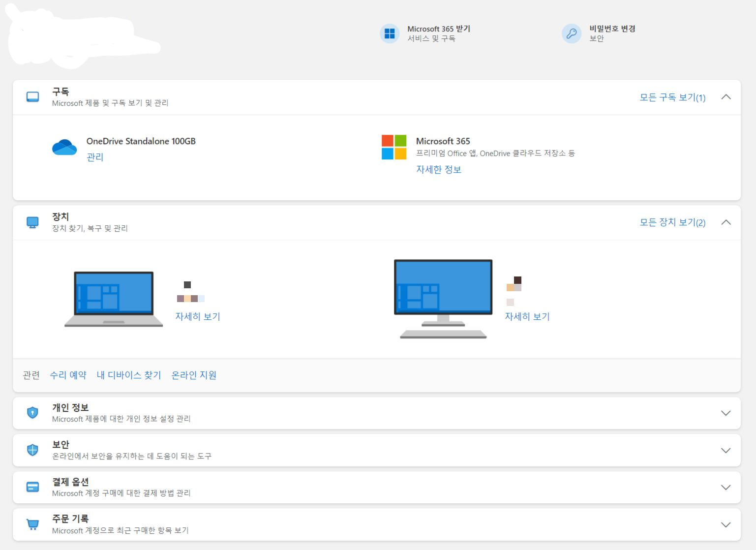The width and height of the screenshot is (756, 550).
Task: Collapse the 구독 section chevron
Action: [x=726, y=97]
